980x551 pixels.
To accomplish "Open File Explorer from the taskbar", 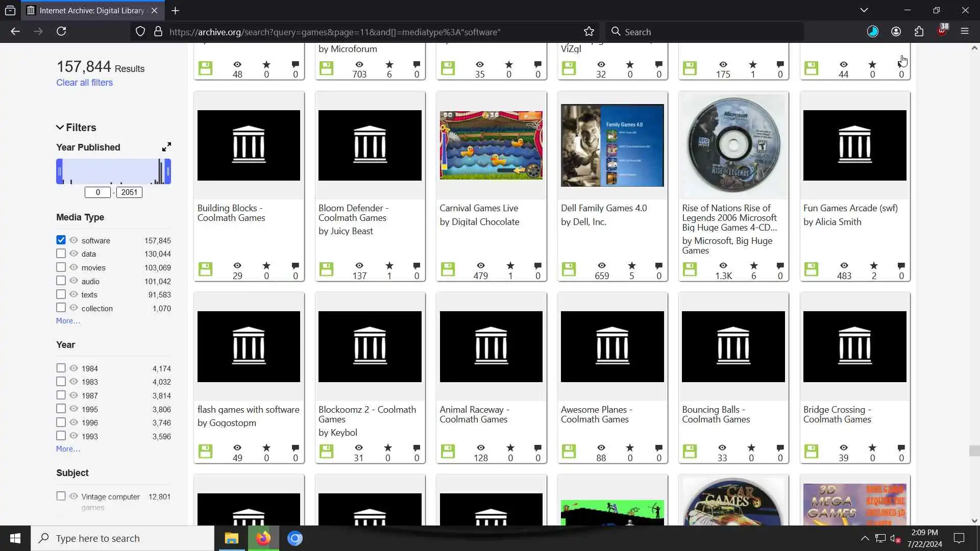I will (231, 538).
